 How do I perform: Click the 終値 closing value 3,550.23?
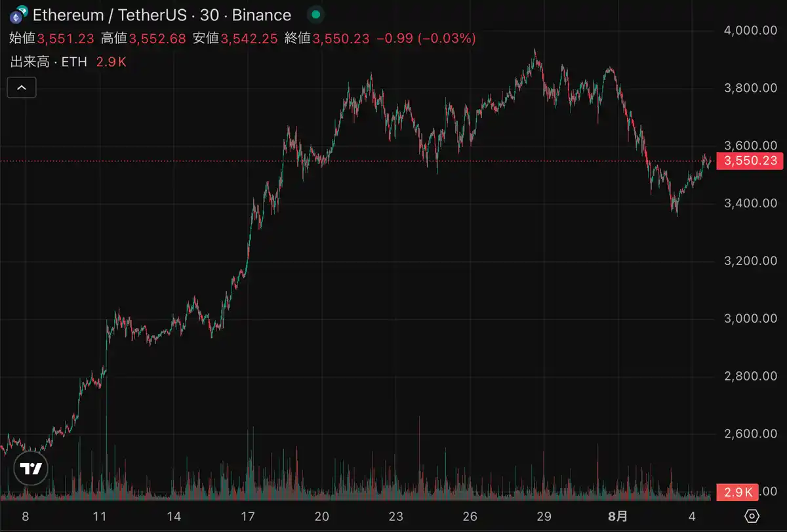coord(341,39)
